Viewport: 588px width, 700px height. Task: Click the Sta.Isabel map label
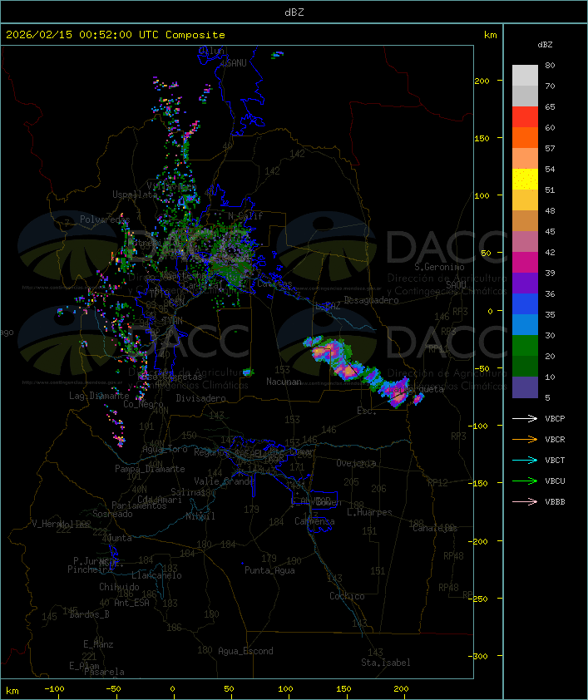pos(386,663)
